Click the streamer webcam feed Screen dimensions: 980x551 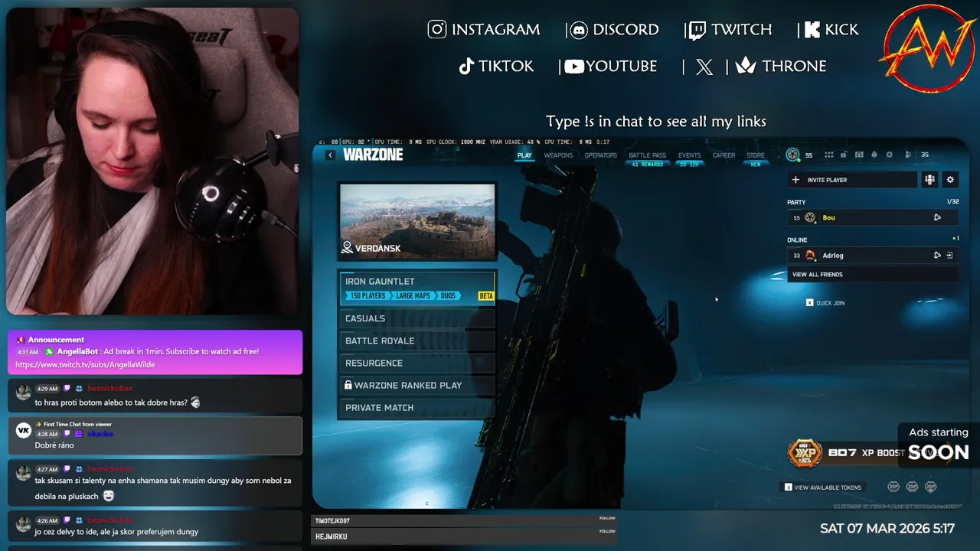pyautogui.click(x=152, y=161)
